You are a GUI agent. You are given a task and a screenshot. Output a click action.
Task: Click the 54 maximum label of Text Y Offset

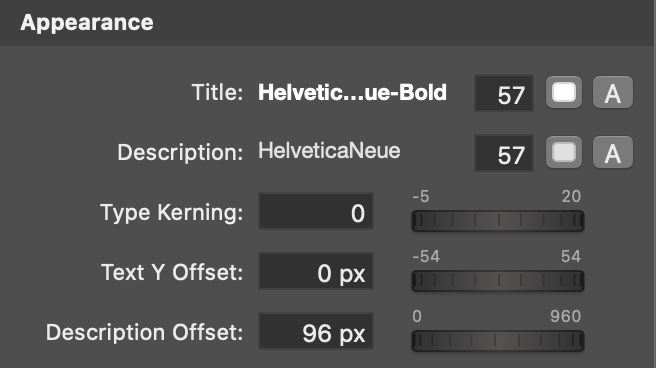pyautogui.click(x=571, y=256)
